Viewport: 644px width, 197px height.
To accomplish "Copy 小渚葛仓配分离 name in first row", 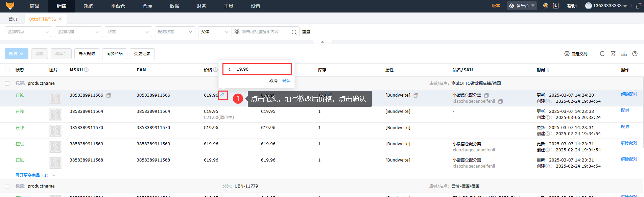I will (x=486, y=96).
